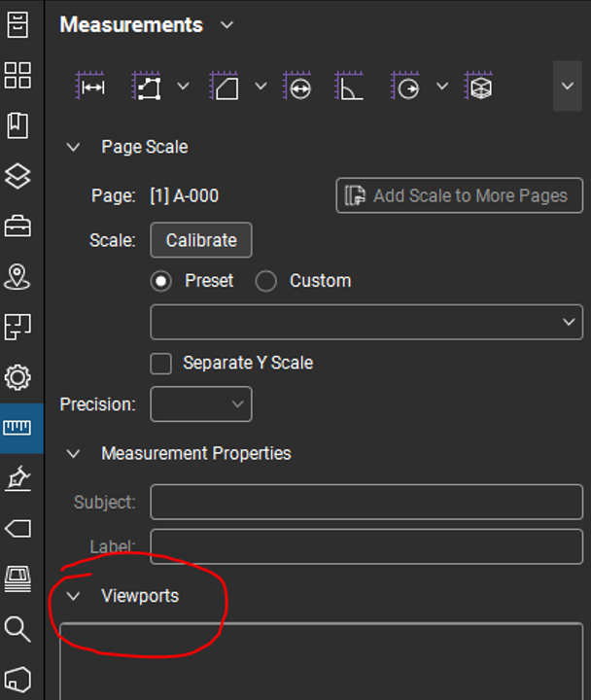The height and width of the screenshot is (700, 591).
Task: Select the Custom scale option
Action: (x=266, y=281)
